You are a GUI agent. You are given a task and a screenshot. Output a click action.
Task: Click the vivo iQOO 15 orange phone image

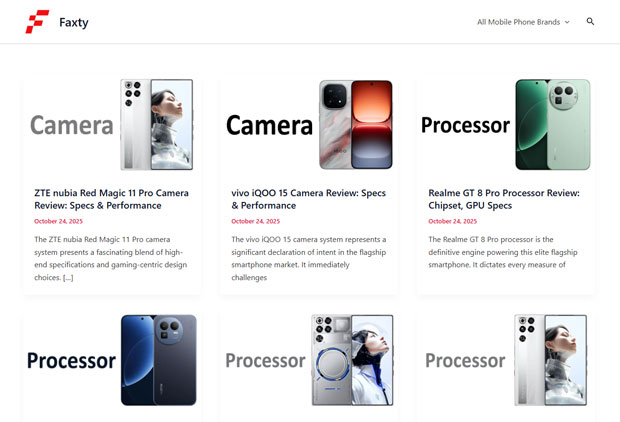click(x=309, y=125)
